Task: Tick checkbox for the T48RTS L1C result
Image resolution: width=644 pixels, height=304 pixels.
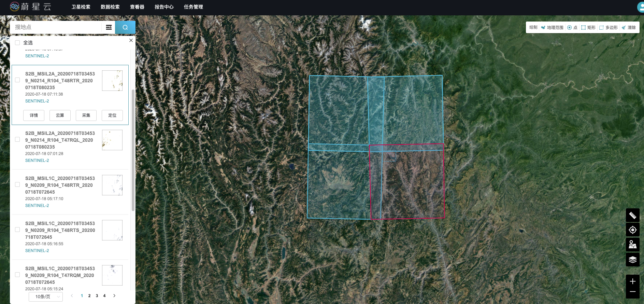Action: [x=17, y=230]
